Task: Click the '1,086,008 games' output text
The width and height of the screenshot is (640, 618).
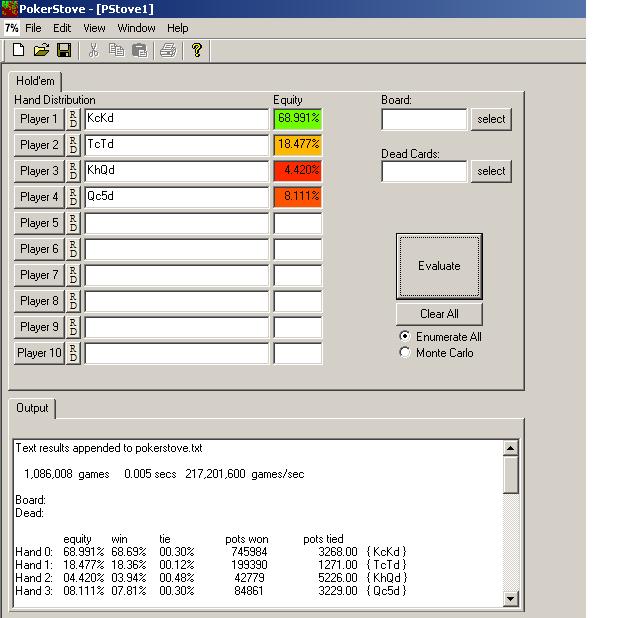Action: pos(67,474)
